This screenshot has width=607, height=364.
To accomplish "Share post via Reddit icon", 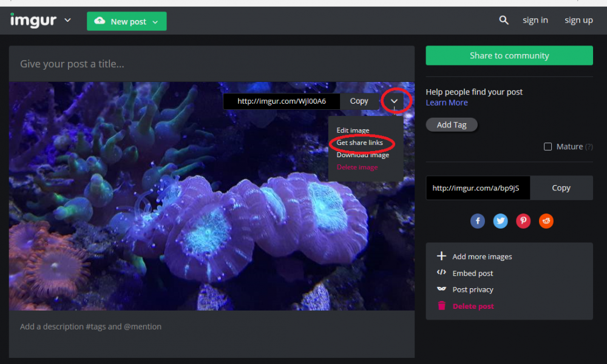I will [x=546, y=221].
